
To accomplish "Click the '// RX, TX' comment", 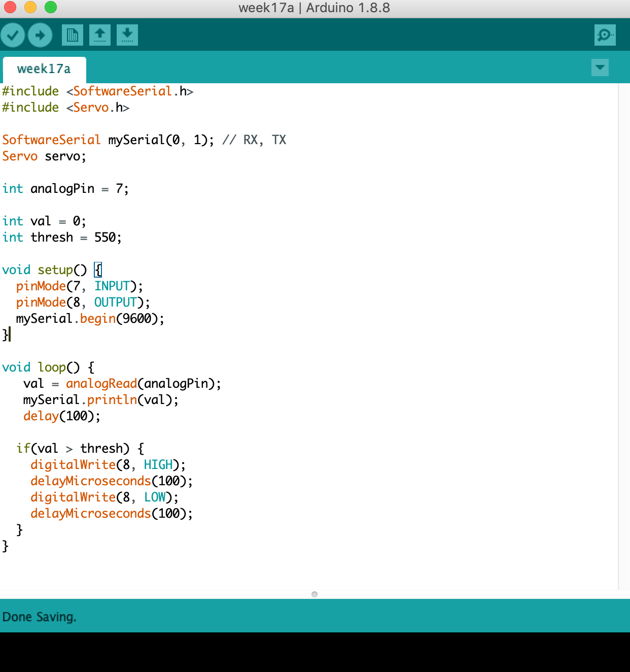I will 254,140.
